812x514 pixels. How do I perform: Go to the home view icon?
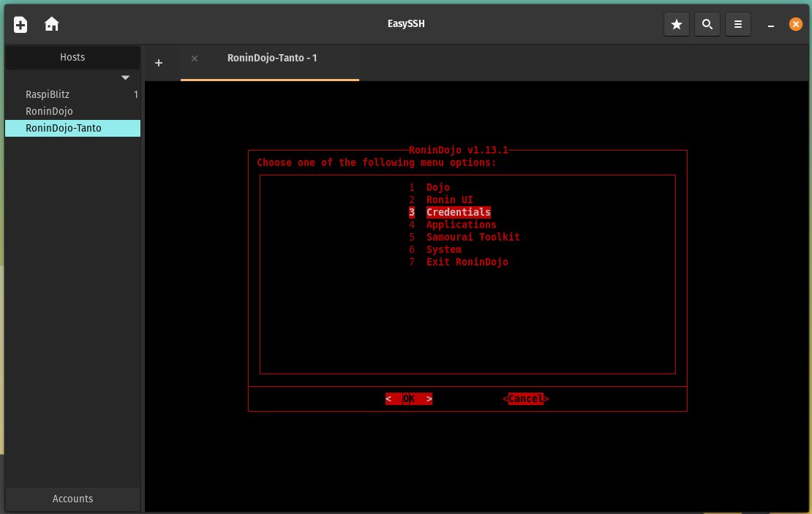[52, 24]
